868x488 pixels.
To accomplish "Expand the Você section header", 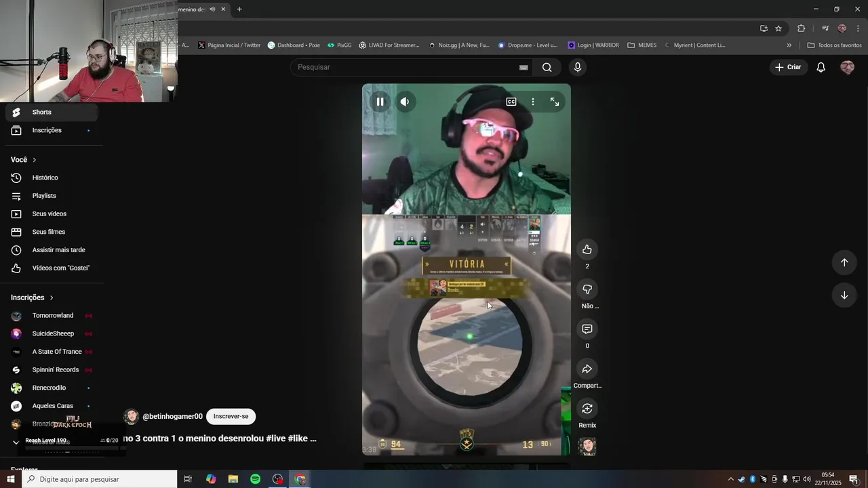I will pyautogui.click(x=24, y=160).
